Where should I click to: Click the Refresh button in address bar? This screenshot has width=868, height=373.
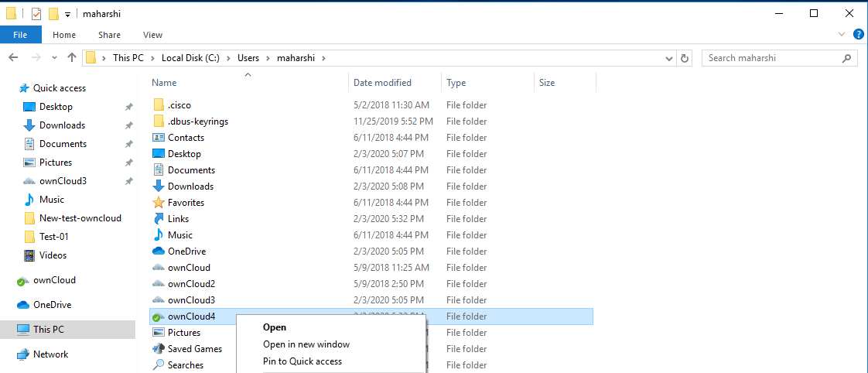[684, 58]
